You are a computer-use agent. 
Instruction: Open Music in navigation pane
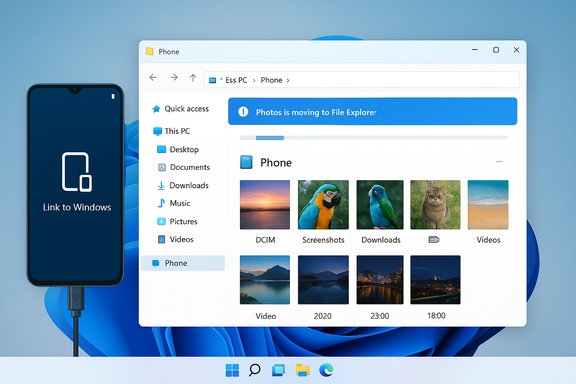(x=180, y=203)
